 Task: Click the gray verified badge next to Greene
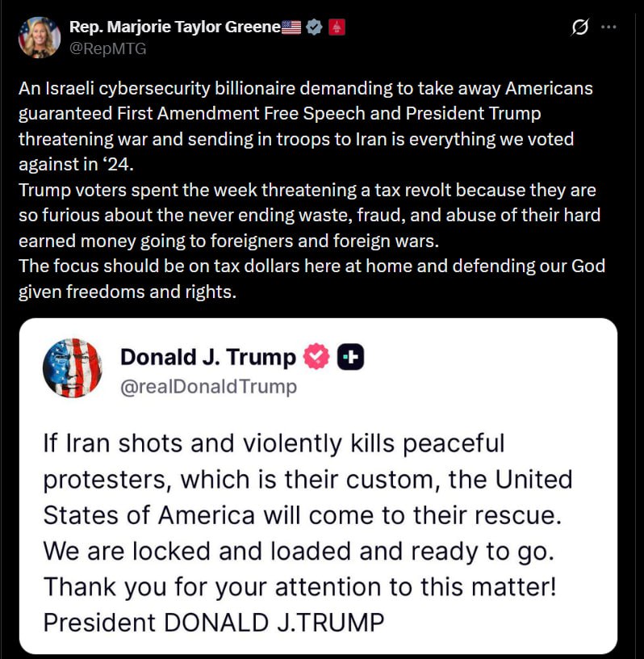[x=315, y=27]
